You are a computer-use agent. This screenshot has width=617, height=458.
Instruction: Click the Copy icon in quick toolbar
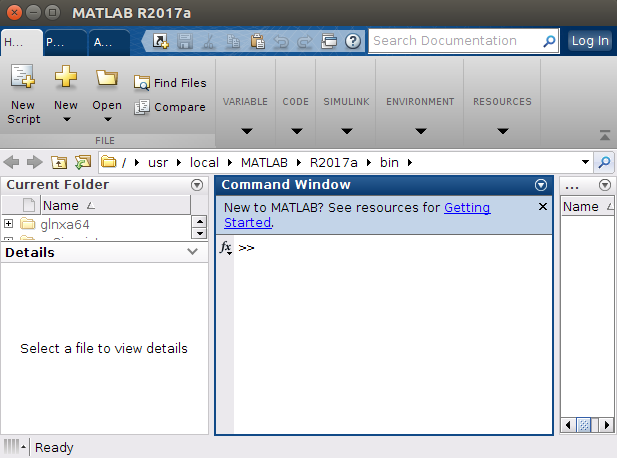[233, 41]
